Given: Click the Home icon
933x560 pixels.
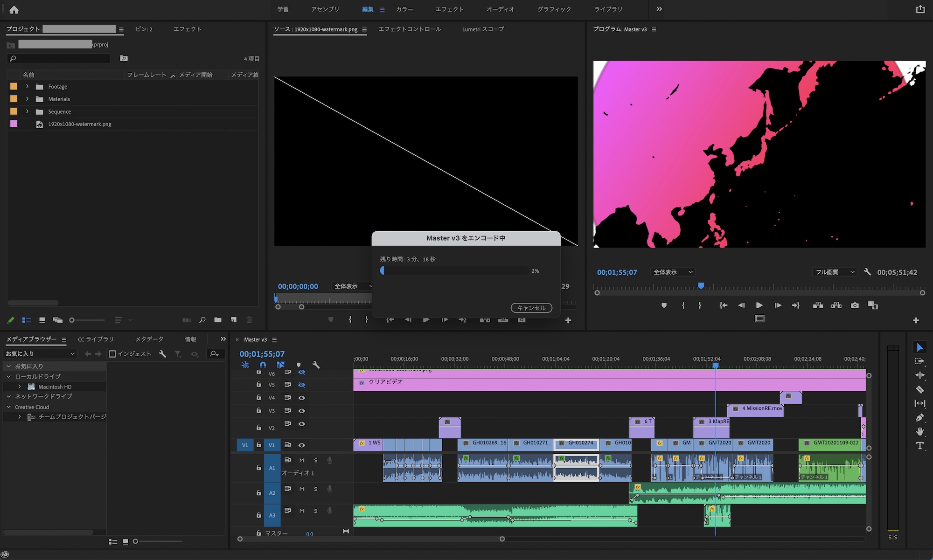Looking at the screenshot, I should click(x=14, y=9).
